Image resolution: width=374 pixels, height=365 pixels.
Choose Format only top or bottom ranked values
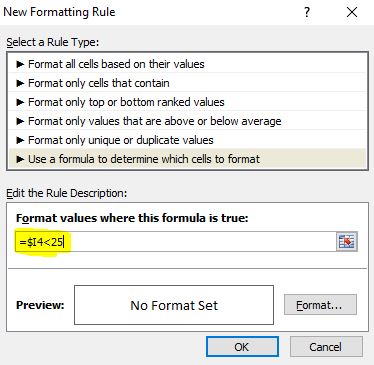click(187, 102)
